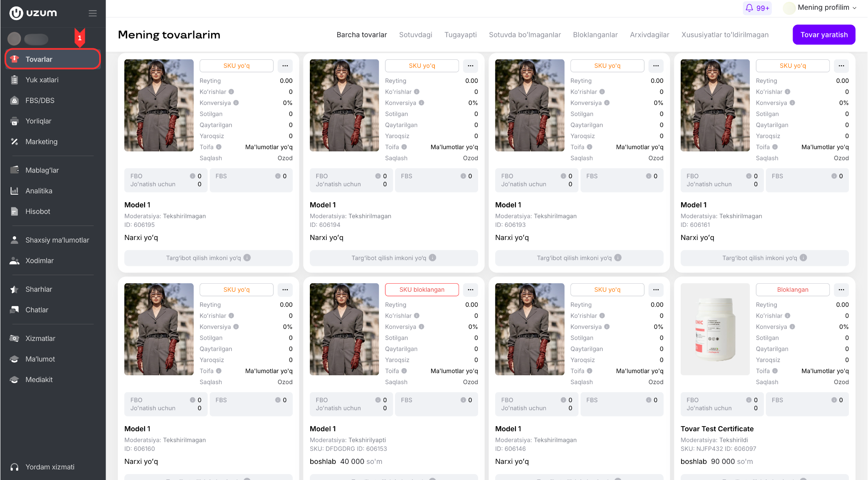Image resolution: width=868 pixels, height=480 pixels.
Task: Open more options for SKU bloklangan product
Action: (x=470, y=290)
